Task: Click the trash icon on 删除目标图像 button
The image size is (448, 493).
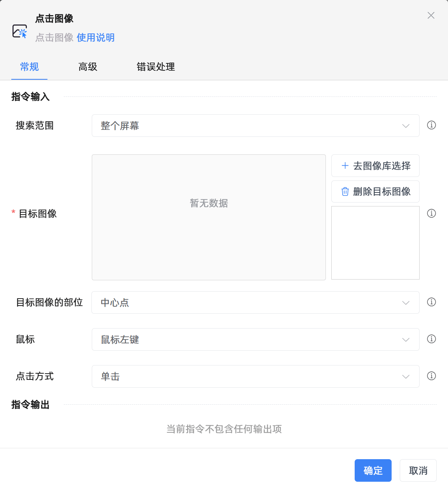Action: tap(345, 191)
